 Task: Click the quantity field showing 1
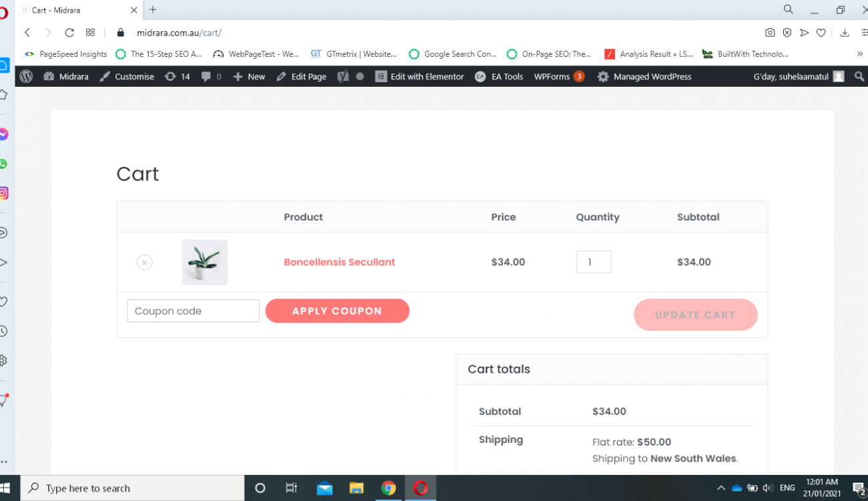594,262
